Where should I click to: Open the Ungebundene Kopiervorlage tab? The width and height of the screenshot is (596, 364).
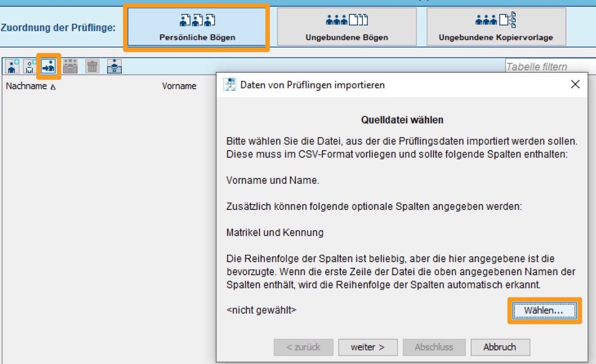point(496,27)
